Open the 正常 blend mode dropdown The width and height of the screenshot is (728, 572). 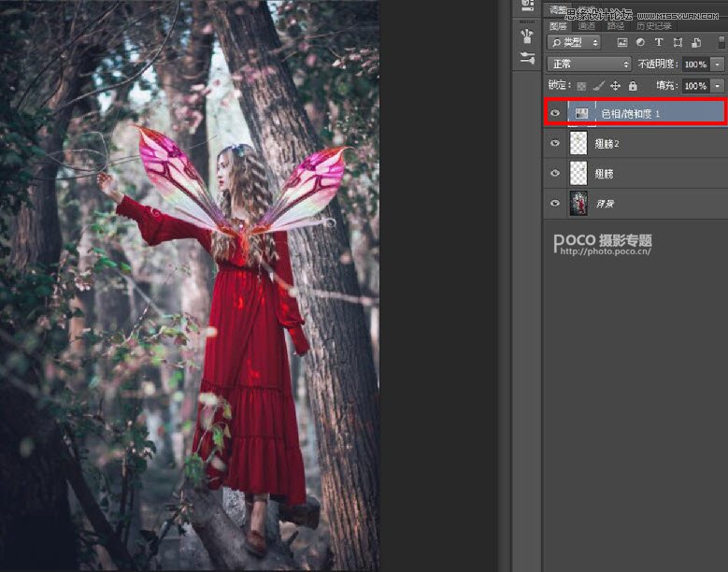589,64
